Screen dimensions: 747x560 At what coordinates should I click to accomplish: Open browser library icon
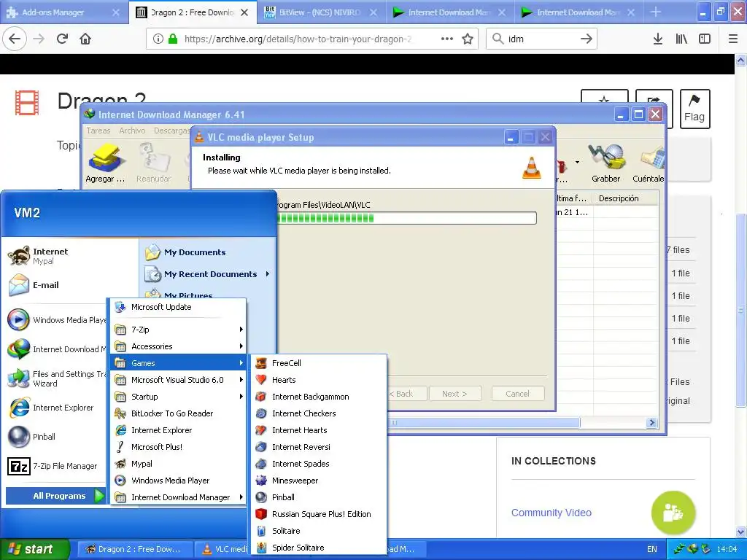point(681,39)
